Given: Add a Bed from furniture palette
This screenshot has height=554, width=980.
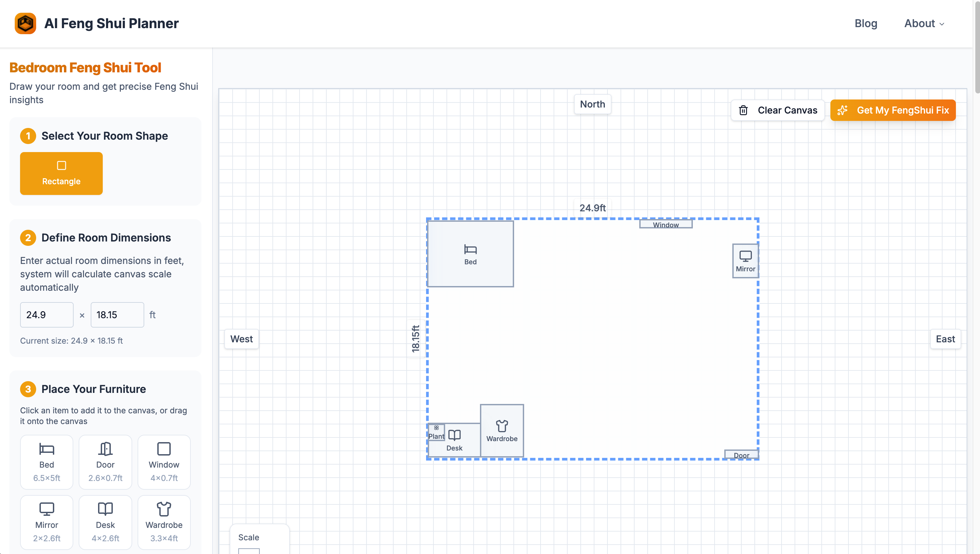Looking at the screenshot, I should coord(47,462).
